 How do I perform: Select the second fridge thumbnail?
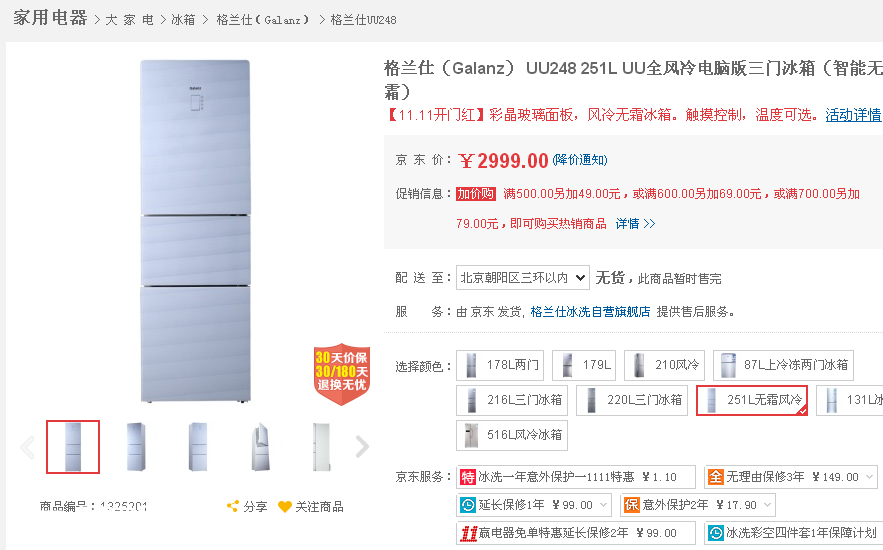tap(136, 447)
